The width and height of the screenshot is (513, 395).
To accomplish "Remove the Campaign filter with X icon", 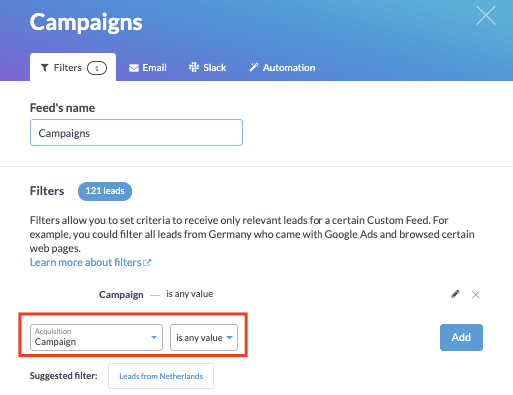I will [x=476, y=295].
